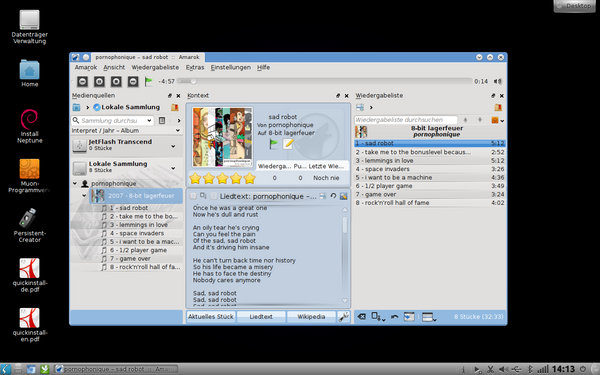600x375 pixels.
Task: Open the Amarok menu
Action: 86,67
